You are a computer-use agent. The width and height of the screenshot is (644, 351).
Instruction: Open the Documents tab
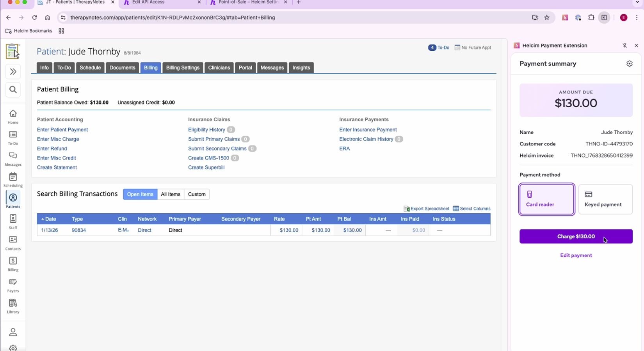[x=122, y=67]
